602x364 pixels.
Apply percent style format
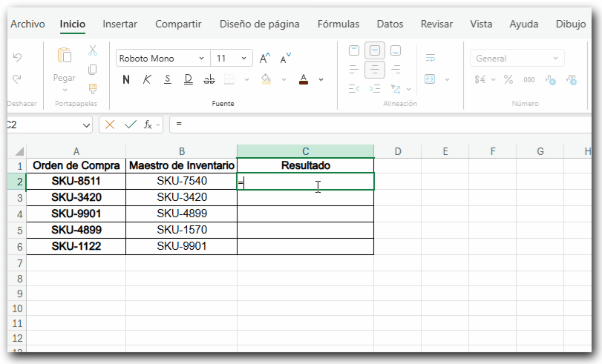tap(508, 79)
